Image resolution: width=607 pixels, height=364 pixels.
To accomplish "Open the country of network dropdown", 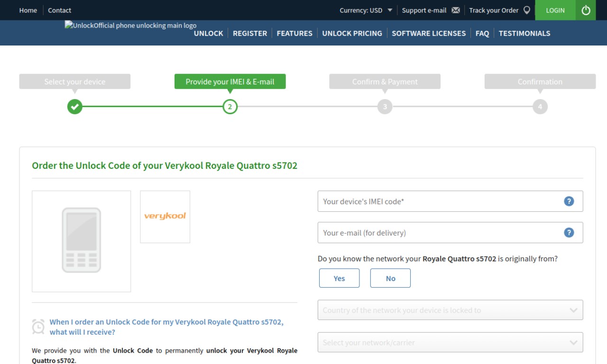I will point(450,310).
